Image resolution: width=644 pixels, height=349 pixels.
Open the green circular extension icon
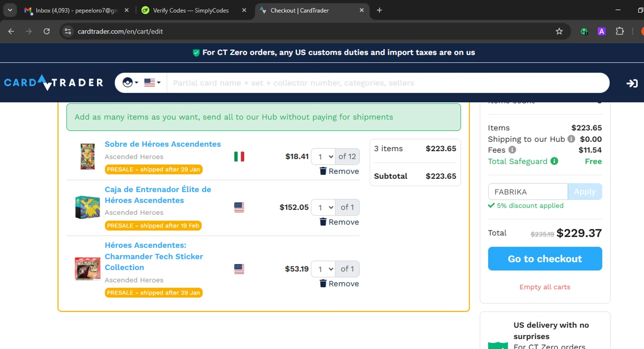click(584, 31)
